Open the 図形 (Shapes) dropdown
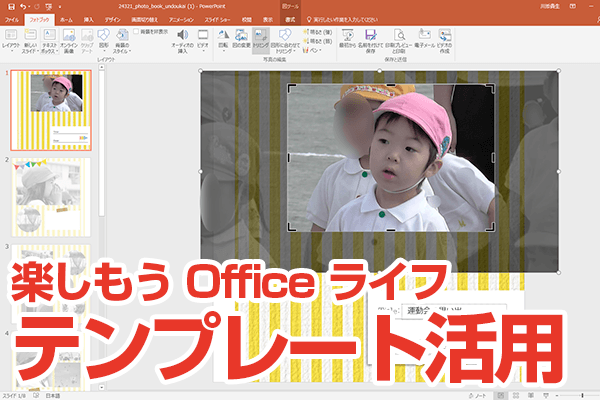This screenshot has height=400, width=600. point(104,41)
